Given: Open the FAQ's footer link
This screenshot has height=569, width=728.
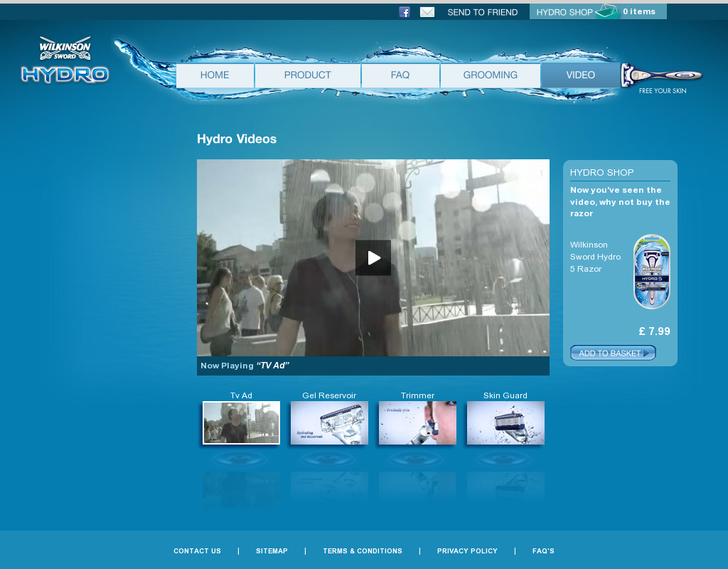Looking at the screenshot, I should click(543, 551).
